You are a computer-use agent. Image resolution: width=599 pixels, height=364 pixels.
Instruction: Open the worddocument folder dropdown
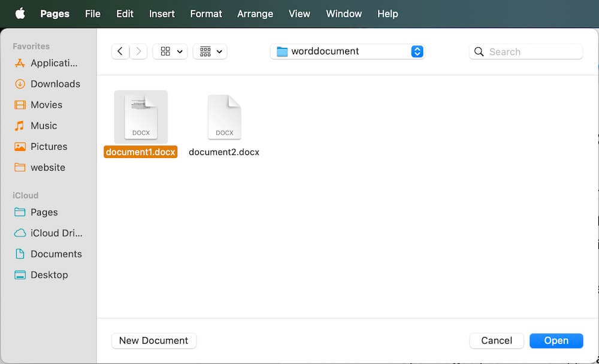click(x=347, y=51)
